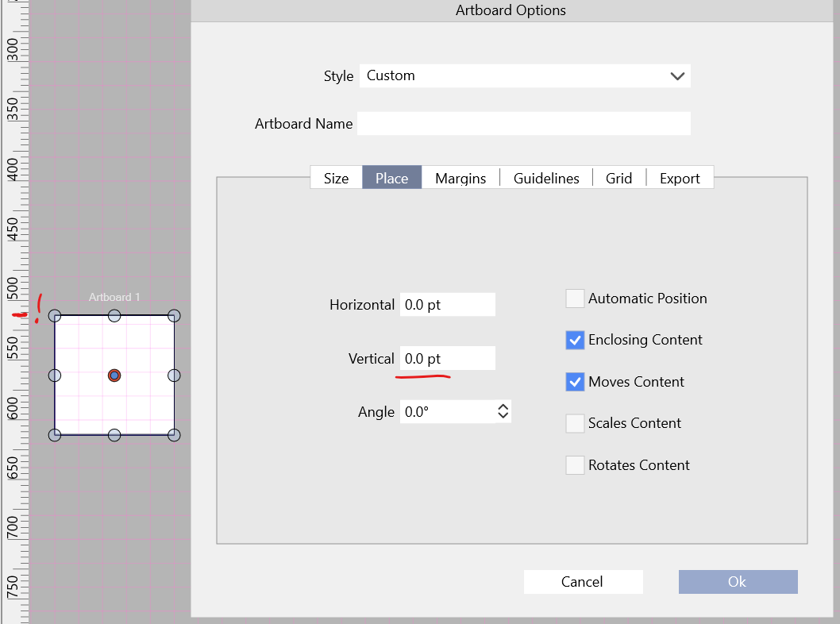
Task: Click the Angle stepper arrows
Action: [503, 411]
